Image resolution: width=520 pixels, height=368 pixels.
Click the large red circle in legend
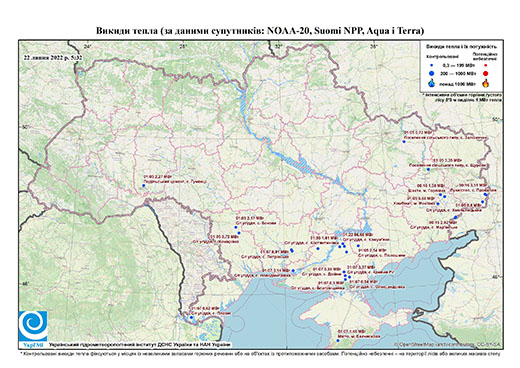485,74
